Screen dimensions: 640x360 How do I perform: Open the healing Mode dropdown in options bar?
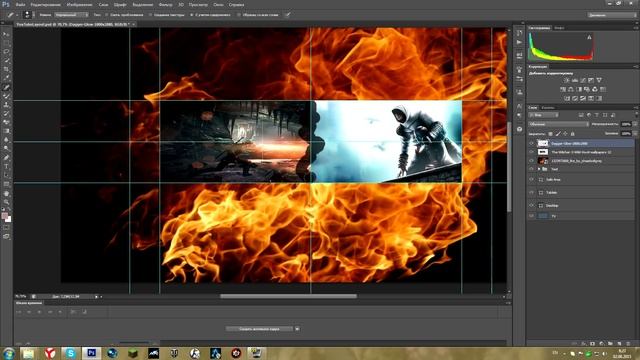[x=71, y=15]
